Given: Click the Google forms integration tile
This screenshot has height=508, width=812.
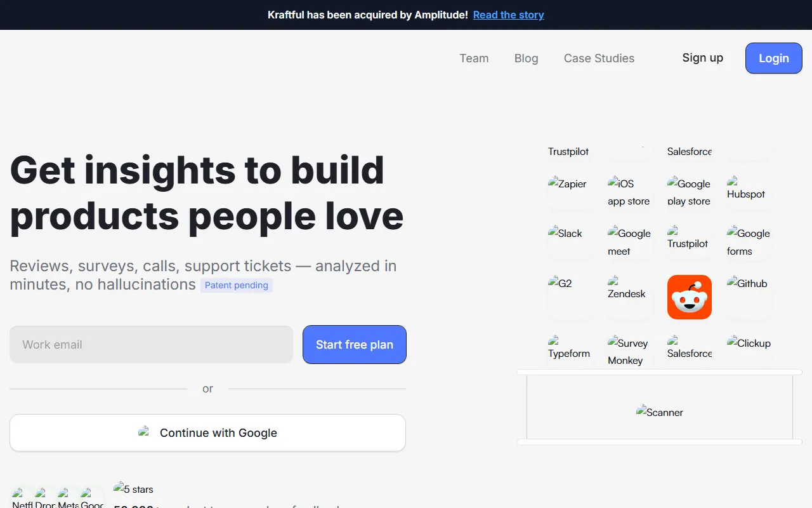Looking at the screenshot, I should click(x=749, y=242).
